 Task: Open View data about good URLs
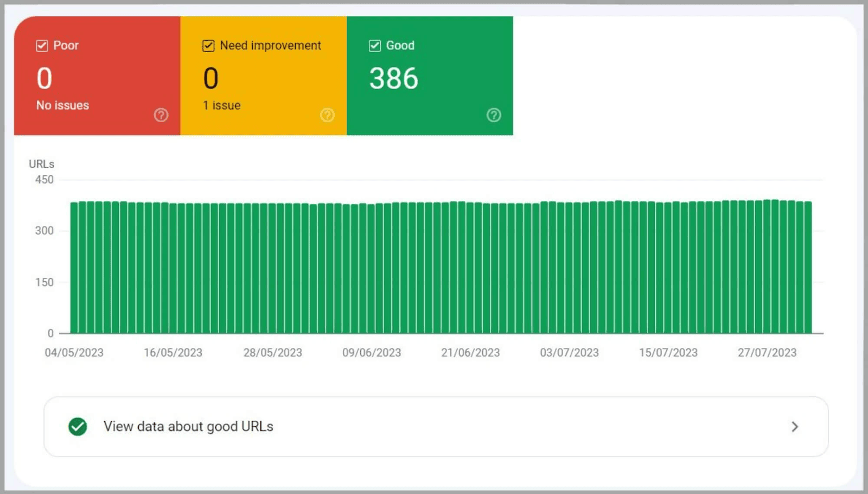tap(188, 427)
